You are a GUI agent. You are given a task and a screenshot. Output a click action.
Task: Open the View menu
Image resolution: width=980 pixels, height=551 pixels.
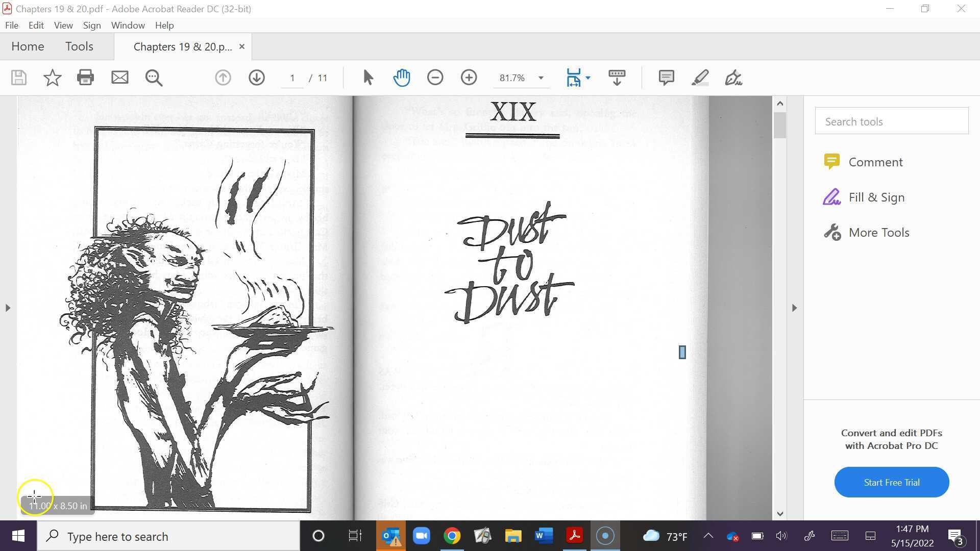pyautogui.click(x=63, y=25)
